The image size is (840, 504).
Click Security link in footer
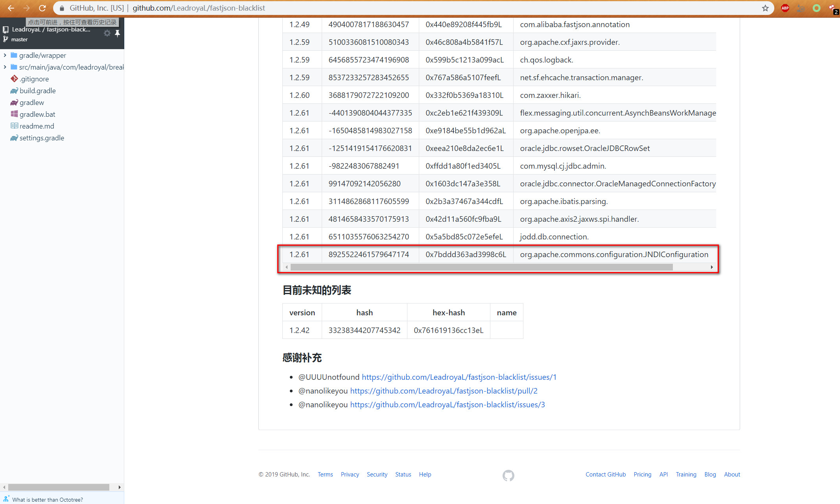(377, 475)
